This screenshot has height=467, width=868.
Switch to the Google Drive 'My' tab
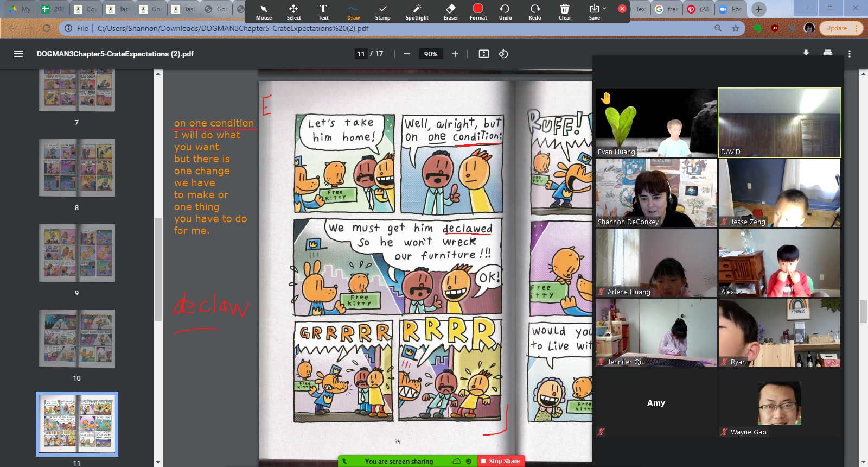tap(20, 9)
